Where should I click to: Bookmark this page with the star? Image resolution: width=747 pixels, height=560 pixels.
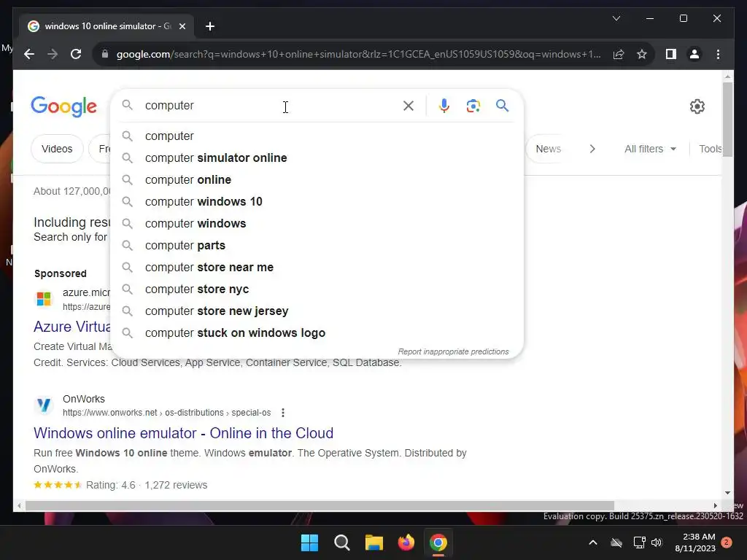point(642,54)
